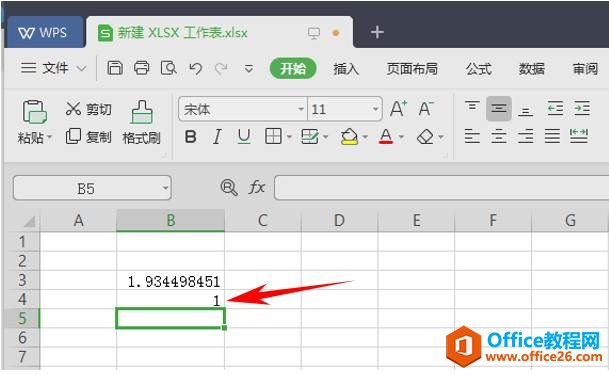This screenshot has width=609, height=374.
Task: Decrease indent icon
Action: [x=555, y=109]
